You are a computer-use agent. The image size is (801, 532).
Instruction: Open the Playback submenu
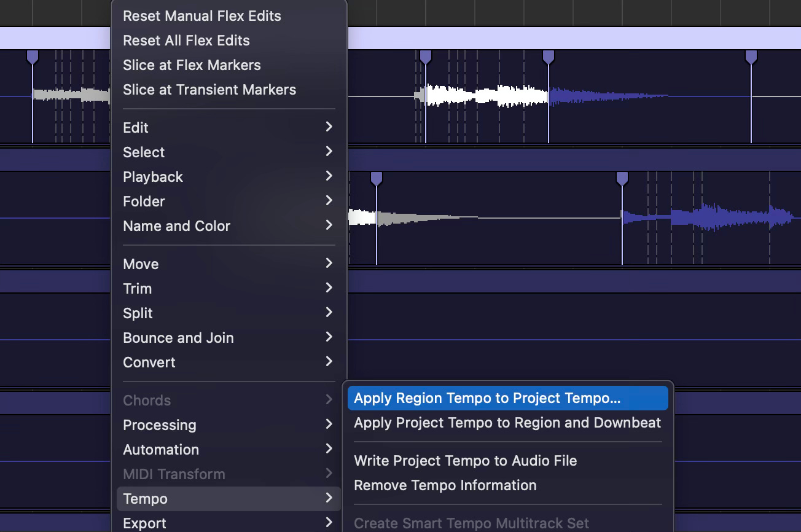pyautogui.click(x=229, y=176)
